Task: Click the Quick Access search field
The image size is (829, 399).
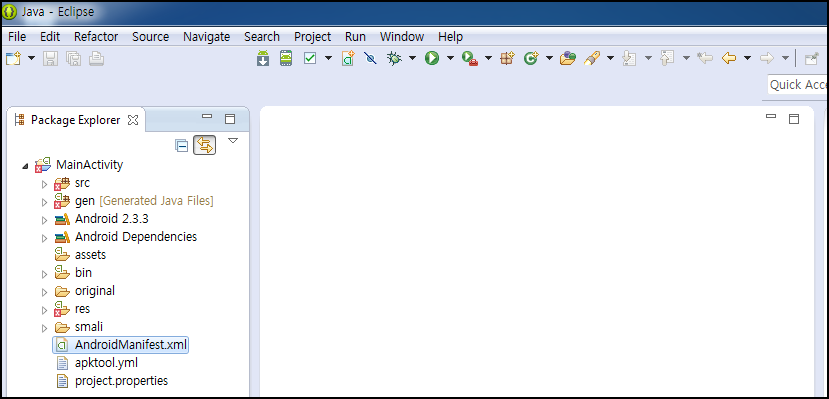Action: 797,85
